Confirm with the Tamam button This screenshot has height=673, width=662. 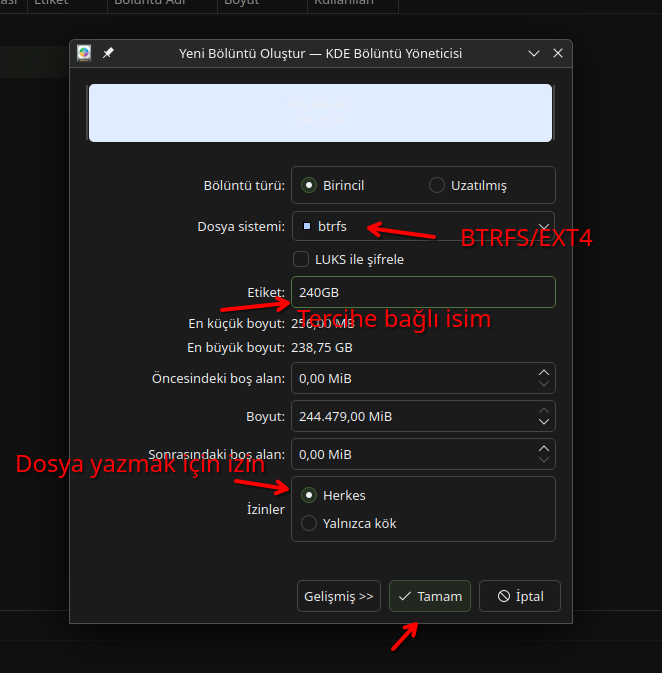click(430, 596)
